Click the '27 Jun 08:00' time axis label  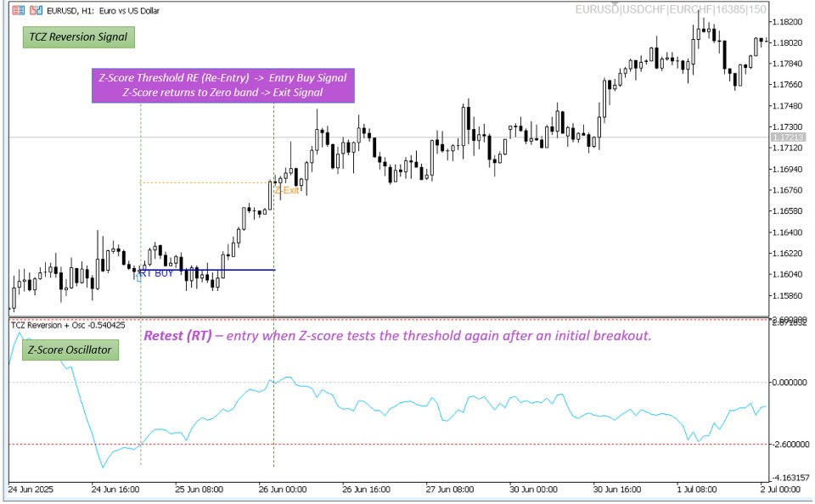click(450, 490)
